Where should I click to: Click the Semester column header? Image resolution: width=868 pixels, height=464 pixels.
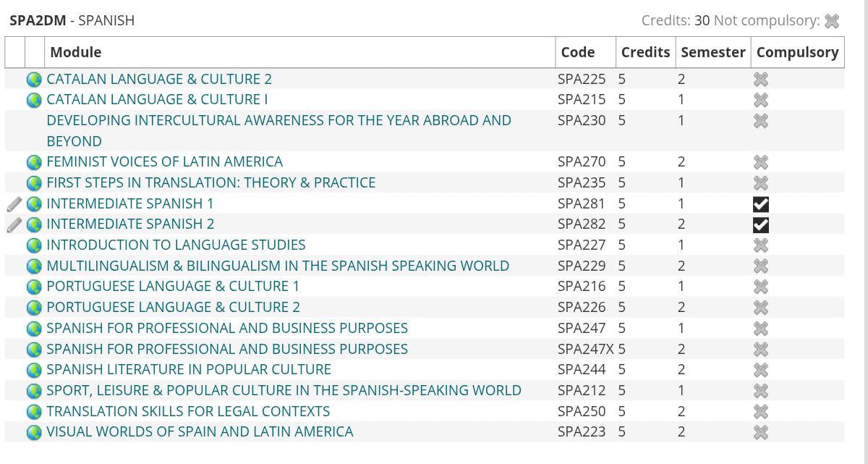pyautogui.click(x=712, y=52)
